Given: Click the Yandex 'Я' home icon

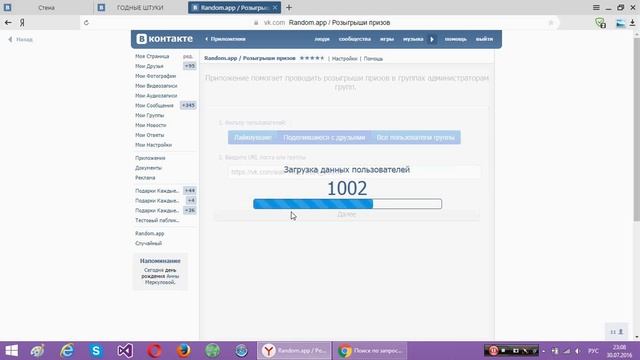Looking at the screenshot, I should click(x=22, y=22).
